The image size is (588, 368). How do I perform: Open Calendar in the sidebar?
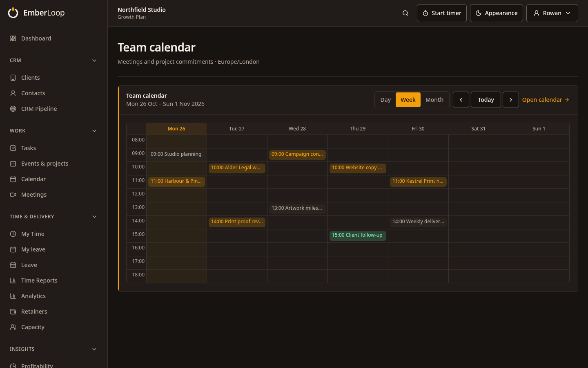pyautogui.click(x=53, y=179)
